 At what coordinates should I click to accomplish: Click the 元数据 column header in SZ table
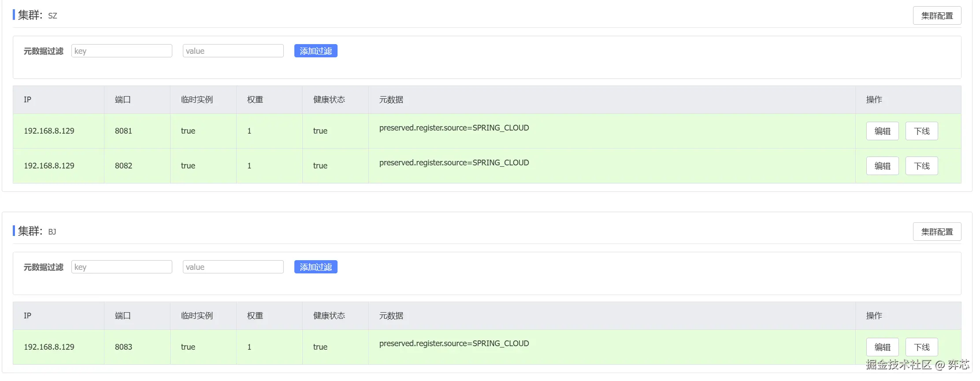391,100
